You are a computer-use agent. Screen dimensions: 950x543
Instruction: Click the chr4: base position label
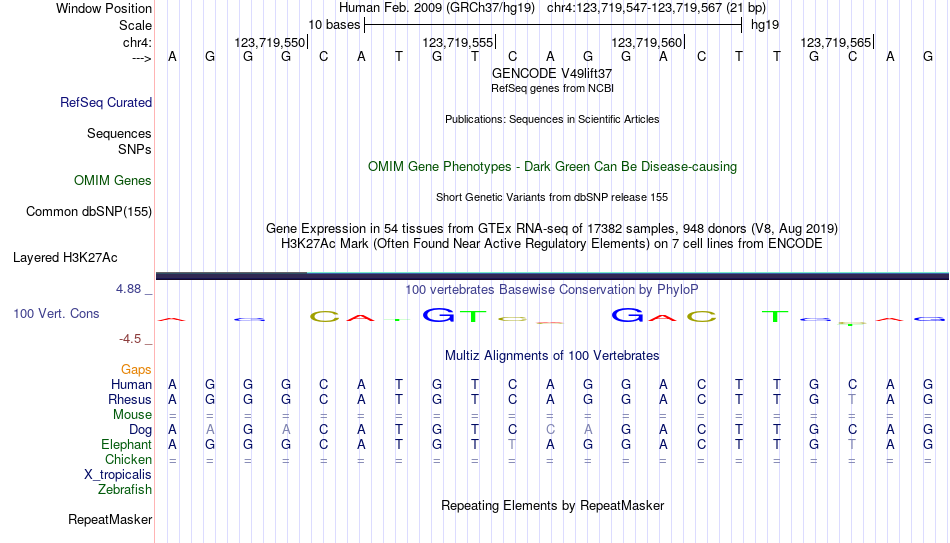tap(138, 42)
